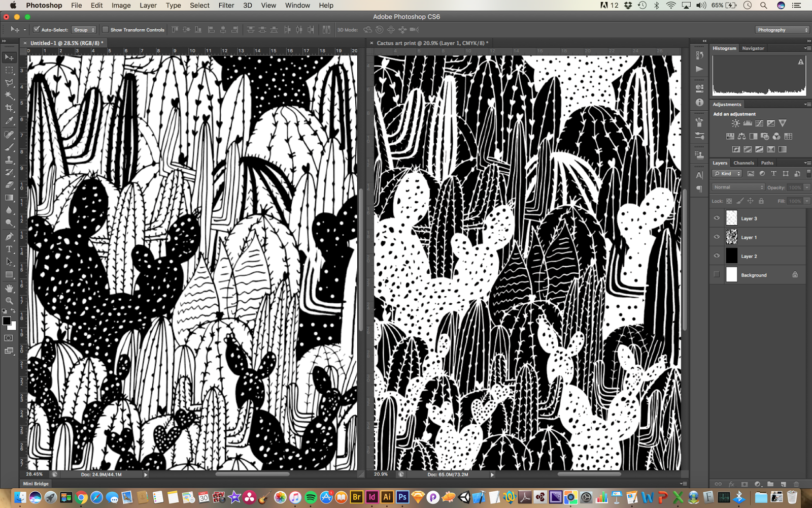Screen dimensions: 812x508
Task: Click the Wi-Fi icon in the menu bar
Action: pos(671,6)
